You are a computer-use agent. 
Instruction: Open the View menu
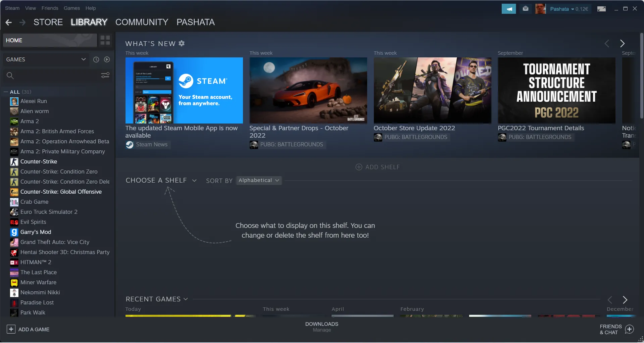[31, 8]
